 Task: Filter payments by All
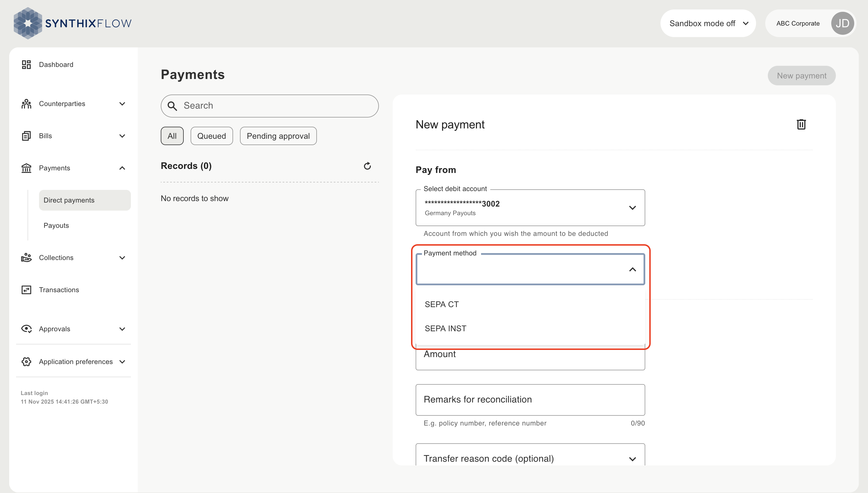coord(172,136)
